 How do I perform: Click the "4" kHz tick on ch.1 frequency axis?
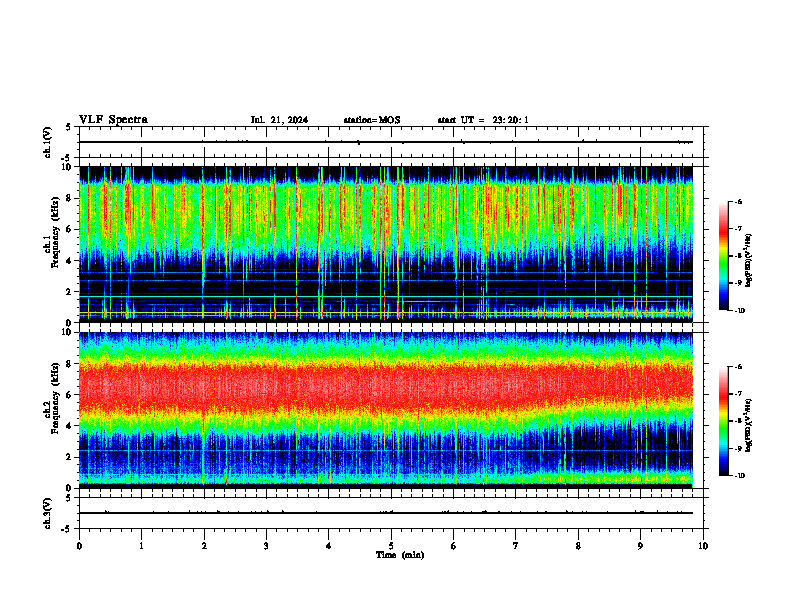point(70,261)
